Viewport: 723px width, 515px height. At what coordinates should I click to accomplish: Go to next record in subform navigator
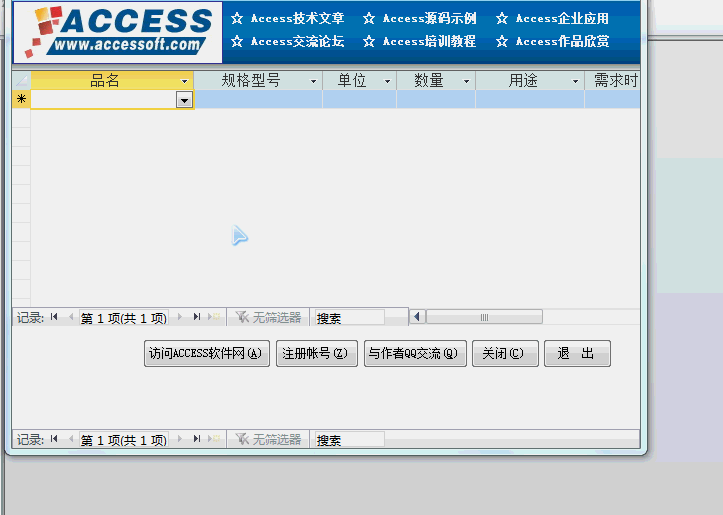(x=180, y=317)
